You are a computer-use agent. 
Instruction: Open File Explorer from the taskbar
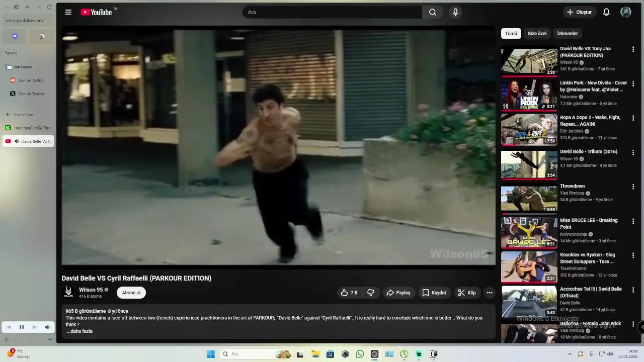315,354
